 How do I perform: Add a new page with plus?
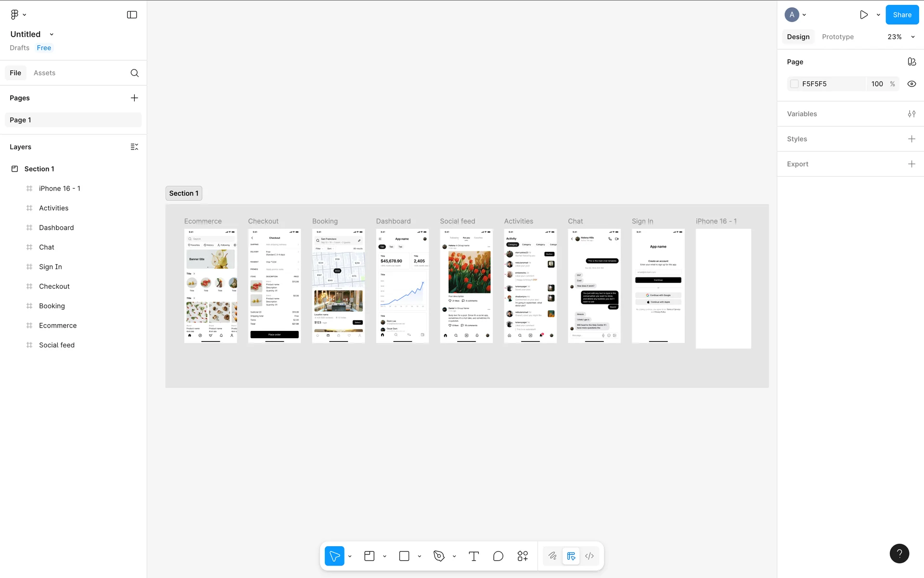(134, 98)
